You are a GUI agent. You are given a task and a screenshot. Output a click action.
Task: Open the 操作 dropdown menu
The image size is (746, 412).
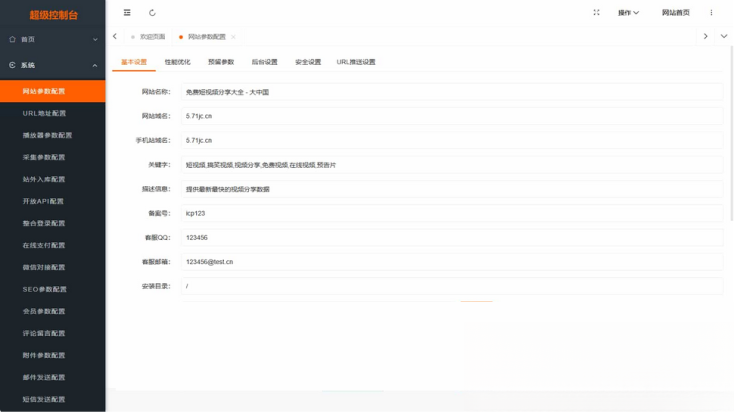[628, 13]
